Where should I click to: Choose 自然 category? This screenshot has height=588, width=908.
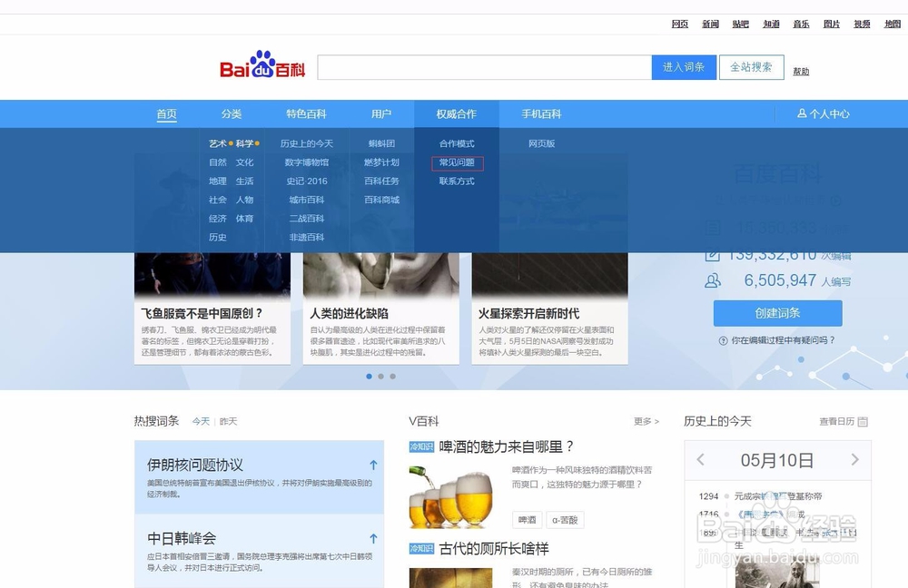click(x=218, y=162)
